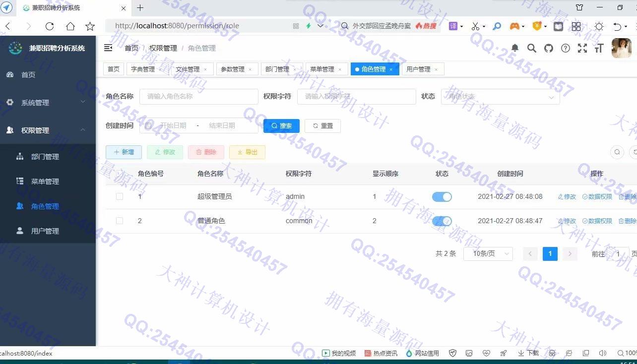This screenshot has height=364, width=637.
Task: Open the address bar dropdown chevron
Action: pyautogui.click(x=320, y=26)
